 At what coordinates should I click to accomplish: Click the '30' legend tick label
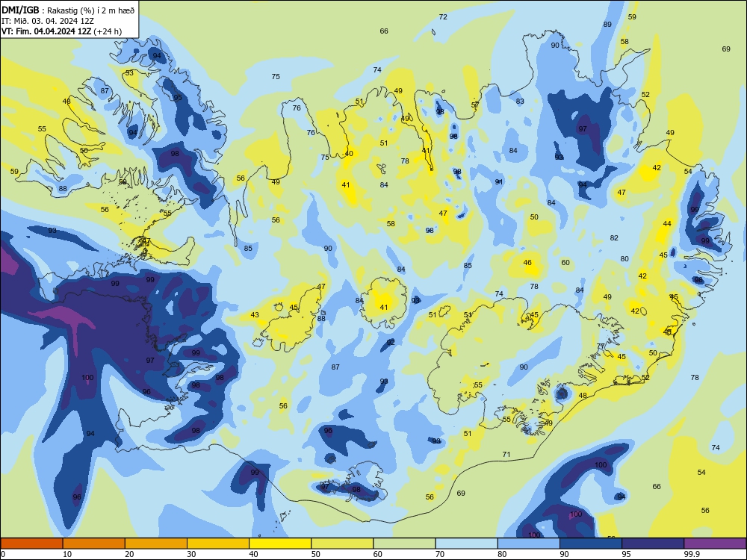(x=191, y=554)
